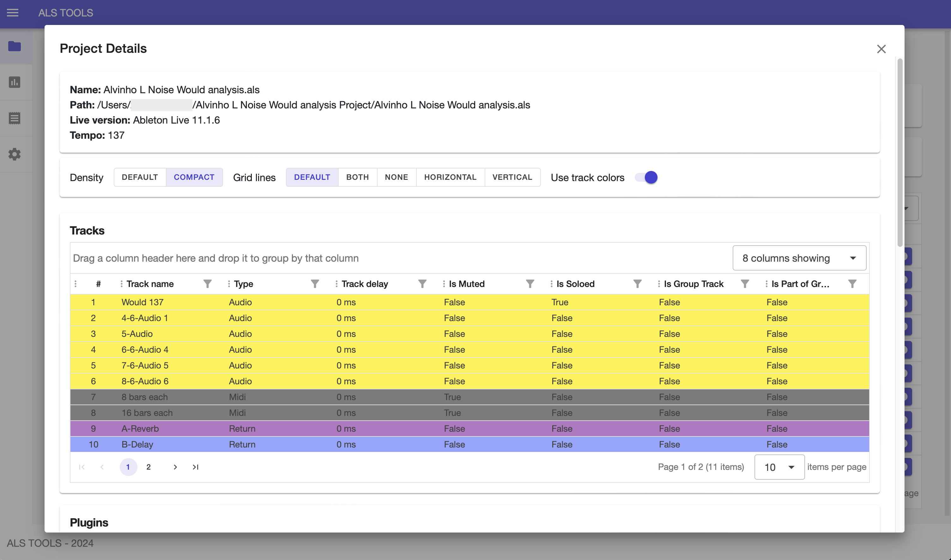Screen dimensions: 951x560
Task: Click COMPACT density tab option
Action: tap(194, 177)
